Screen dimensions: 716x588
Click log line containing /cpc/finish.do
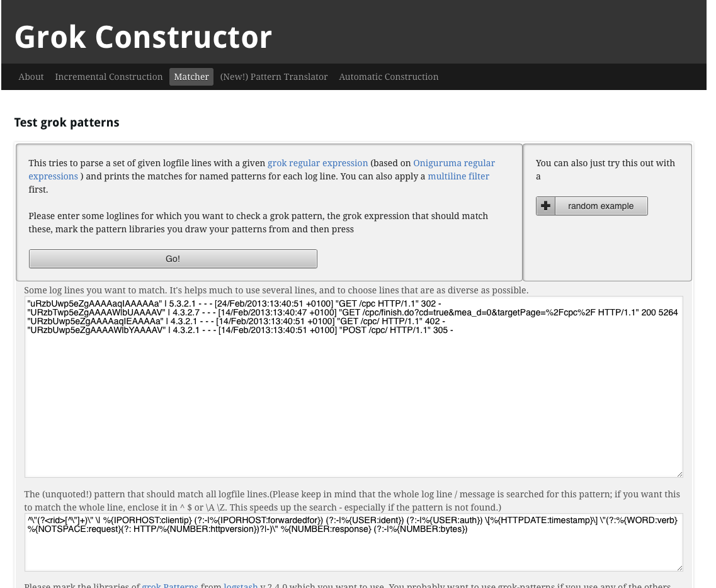353,313
